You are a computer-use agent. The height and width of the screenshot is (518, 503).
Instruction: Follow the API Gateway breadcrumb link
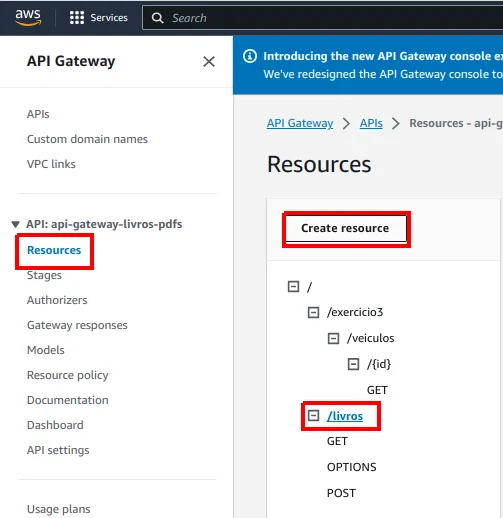(x=300, y=123)
